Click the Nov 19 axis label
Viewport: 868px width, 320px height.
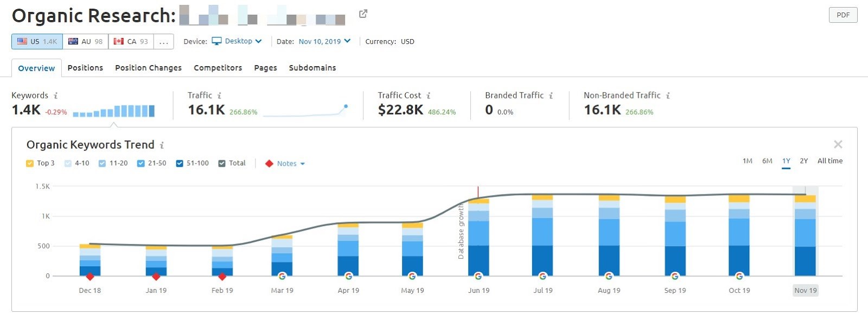click(x=806, y=291)
